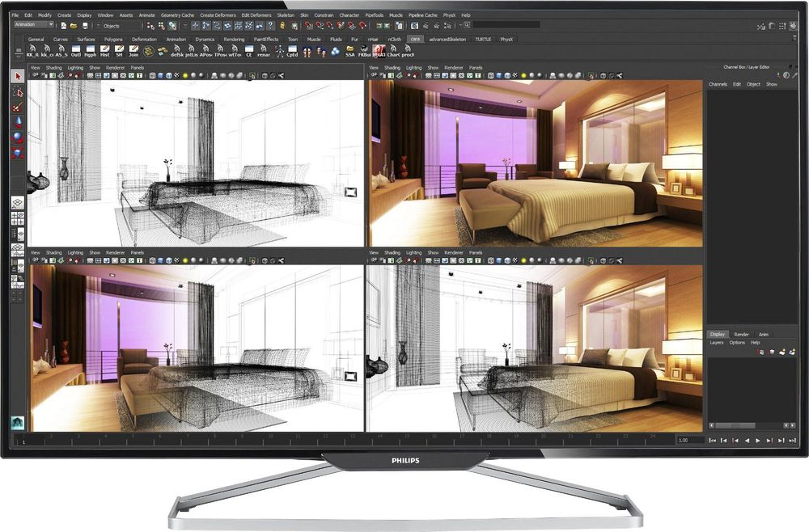809x532 pixels.
Task: Click the open scene folder icon
Action: [x=74, y=26]
